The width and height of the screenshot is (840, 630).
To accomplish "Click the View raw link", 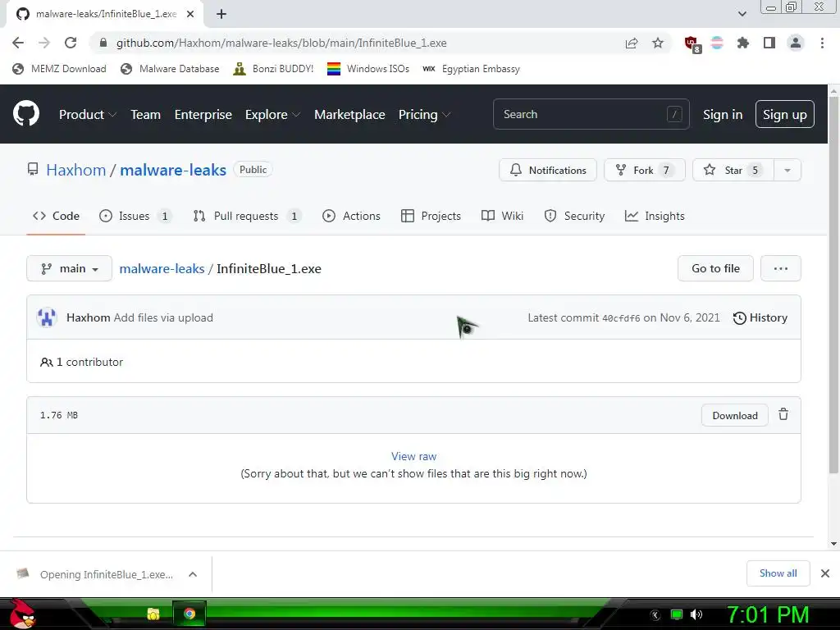I will pyautogui.click(x=413, y=456).
